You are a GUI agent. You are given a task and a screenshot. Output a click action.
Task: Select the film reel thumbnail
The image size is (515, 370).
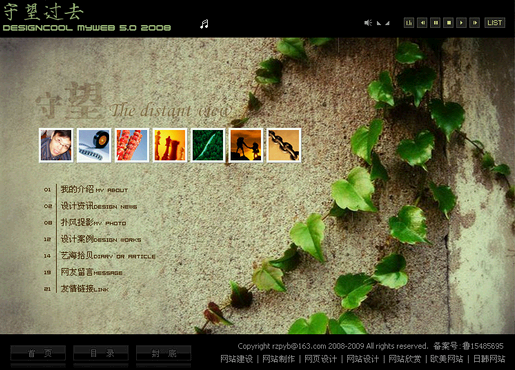94,145
